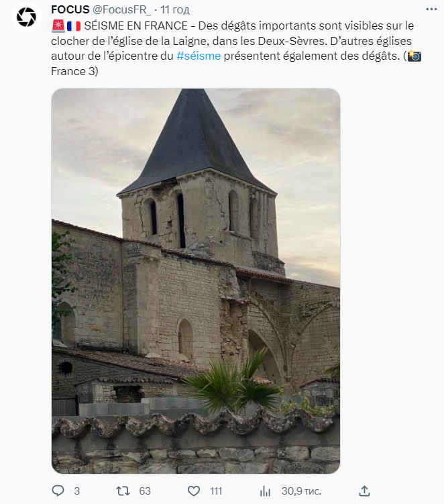The image size is (444, 504).
Task: Open view analytics bar chart icon
Action: (265, 491)
